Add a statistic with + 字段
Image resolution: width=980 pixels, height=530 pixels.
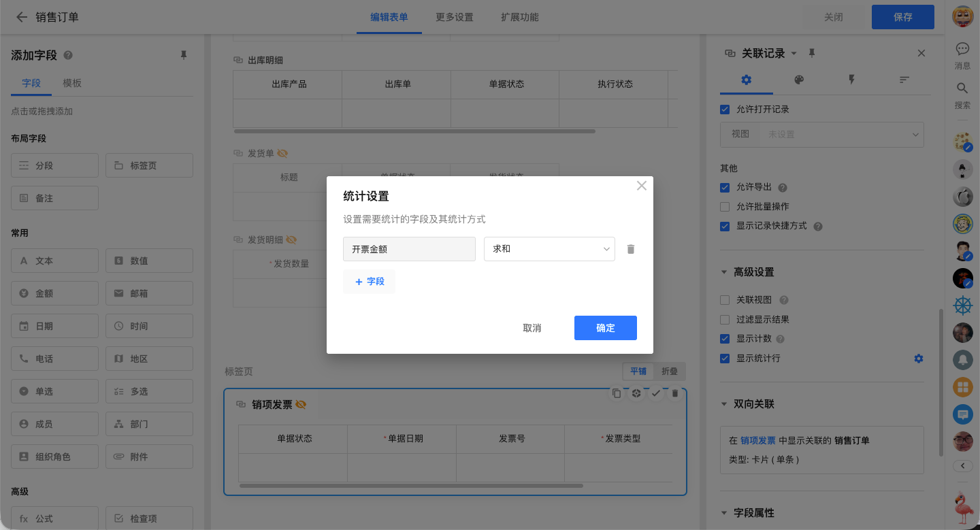(x=370, y=281)
